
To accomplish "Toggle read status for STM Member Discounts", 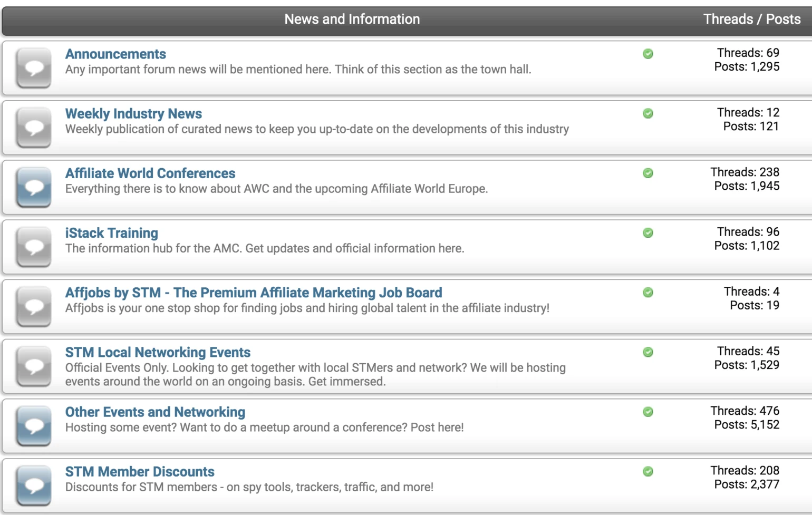I will pyautogui.click(x=647, y=470).
